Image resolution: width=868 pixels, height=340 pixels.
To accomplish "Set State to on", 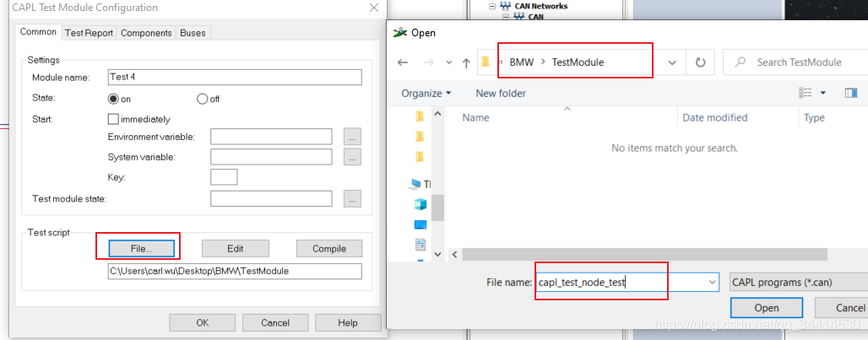I will (x=114, y=99).
